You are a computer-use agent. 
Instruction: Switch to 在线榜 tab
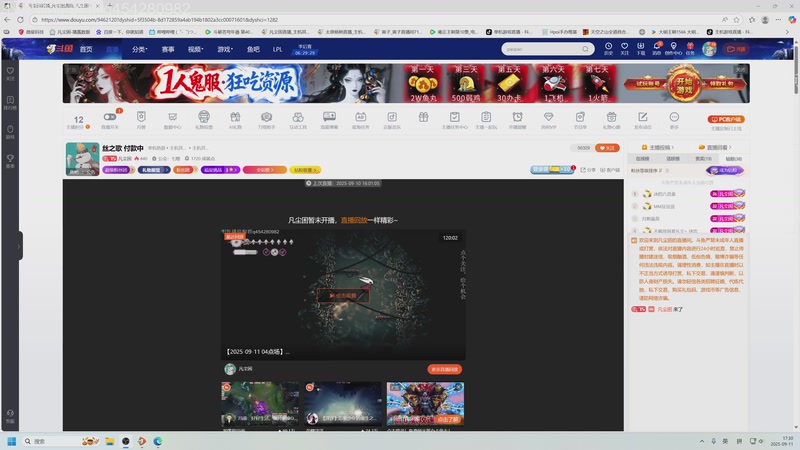click(643, 159)
